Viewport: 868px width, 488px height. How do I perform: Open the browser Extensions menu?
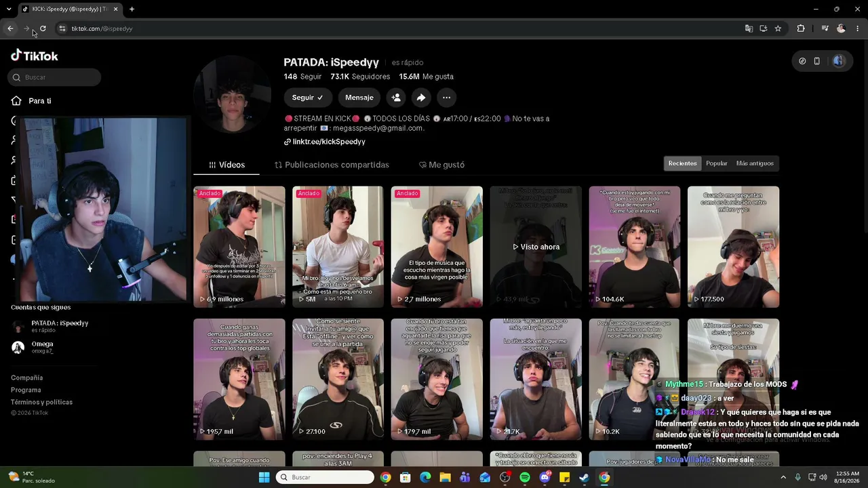click(x=801, y=28)
